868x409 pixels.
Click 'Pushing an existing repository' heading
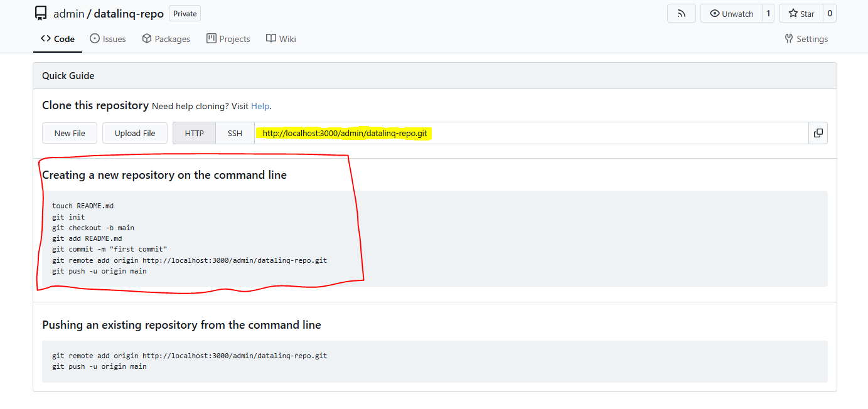181,325
